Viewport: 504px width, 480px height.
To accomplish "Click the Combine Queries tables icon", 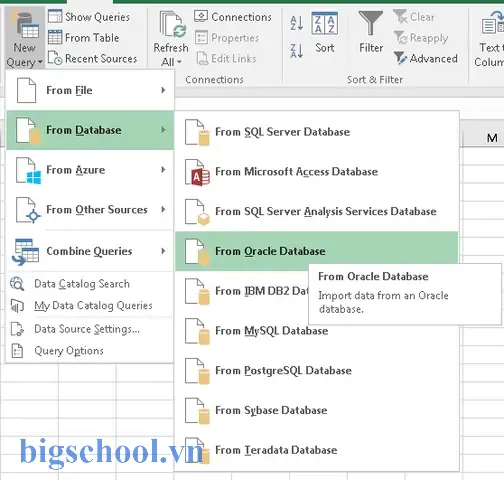I will tap(25, 252).
